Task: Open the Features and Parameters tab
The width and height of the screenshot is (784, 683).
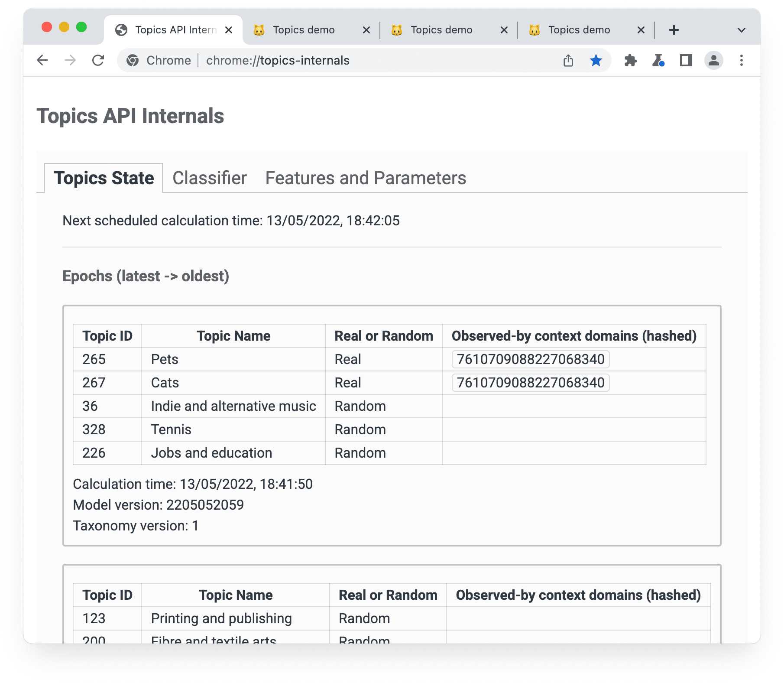Action: (x=365, y=178)
